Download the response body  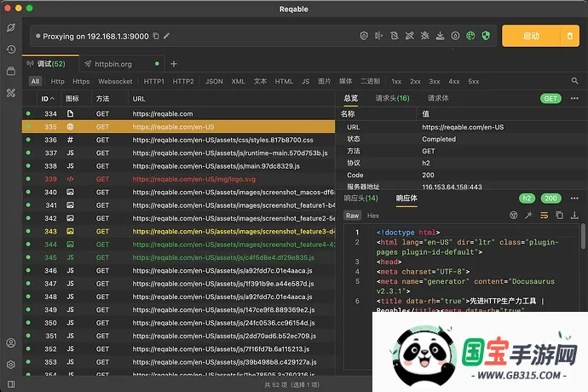574,215
